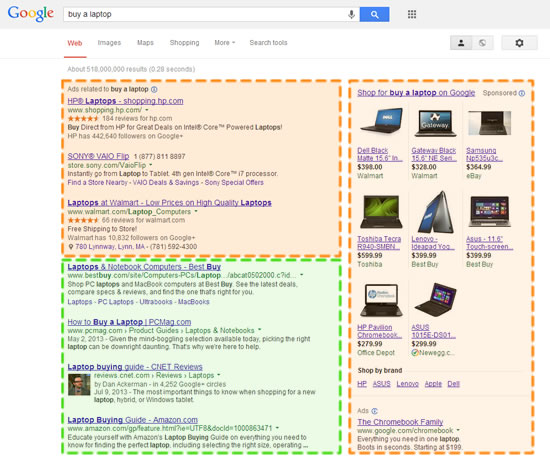Open Gateway Black 15.6" NE Series link
Viewport: 550px width, 457px height.
pyautogui.click(x=434, y=154)
